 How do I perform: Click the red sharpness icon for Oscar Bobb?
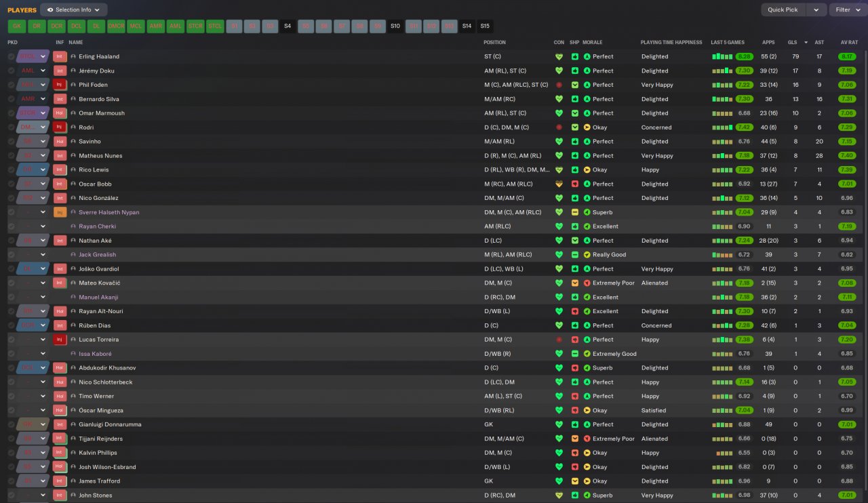coord(574,184)
